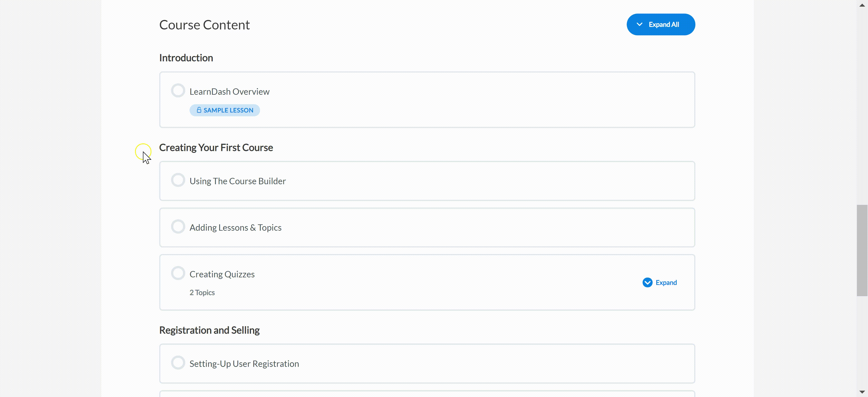The image size is (868, 397).
Task: Click the Setting-Up User Registration status circle
Action: 178,363
